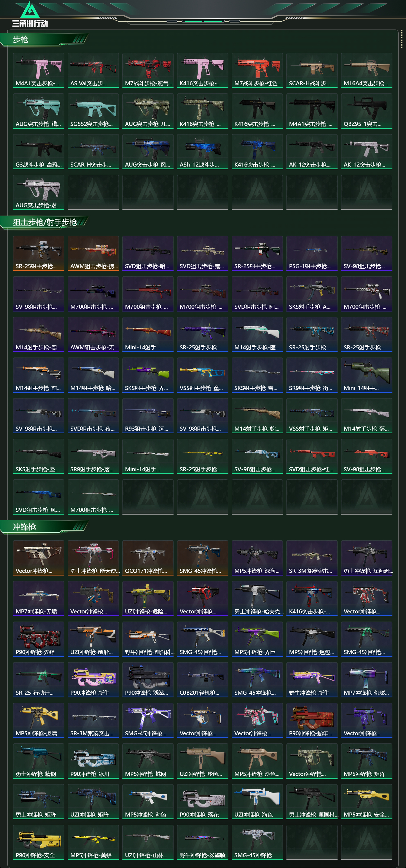
Task: Choose the teal SG552突击步枪 skin
Action: [93, 111]
